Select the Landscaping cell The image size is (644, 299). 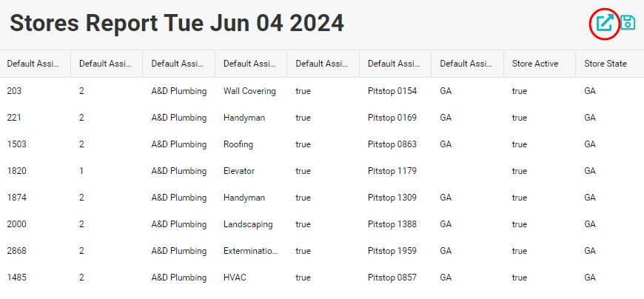point(248,224)
